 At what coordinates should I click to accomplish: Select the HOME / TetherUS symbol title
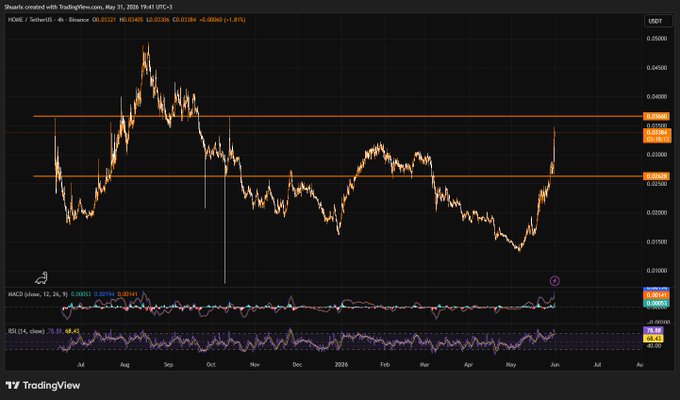[x=29, y=20]
